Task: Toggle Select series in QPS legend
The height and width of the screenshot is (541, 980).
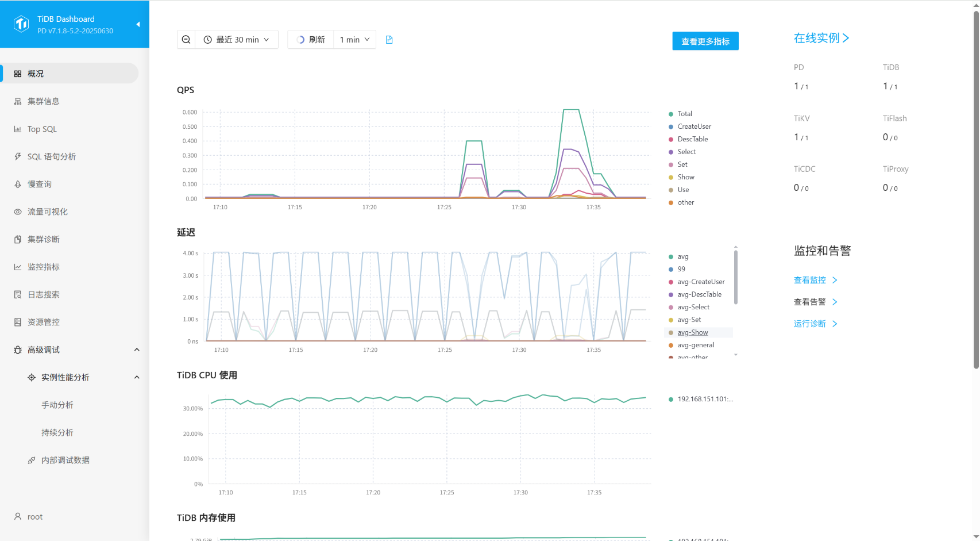Action: 686,152
